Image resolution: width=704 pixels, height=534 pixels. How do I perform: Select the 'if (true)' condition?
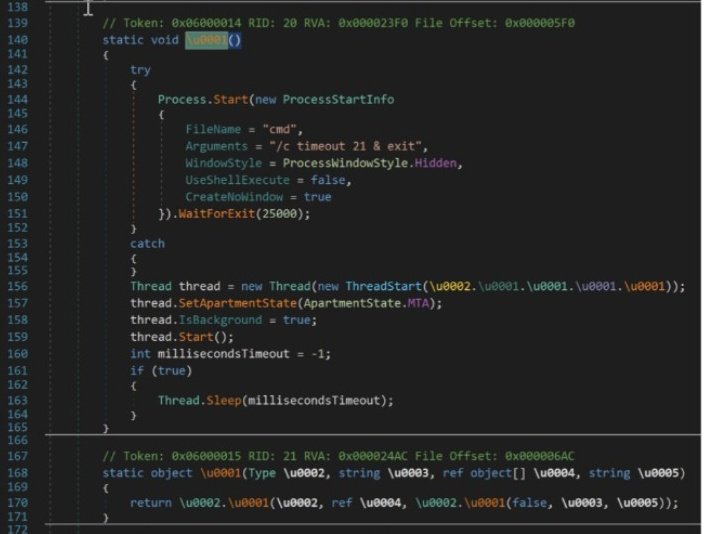pyautogui.click(x=161, y=371)
